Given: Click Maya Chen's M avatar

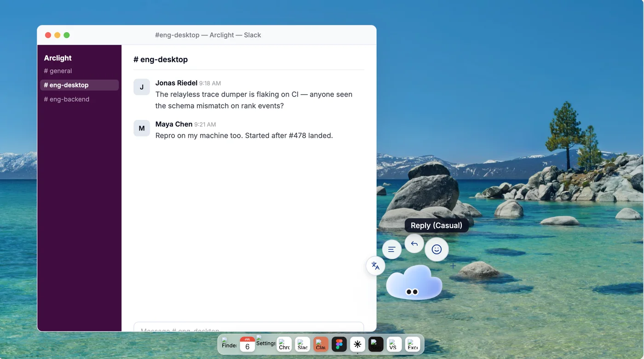Looking at the screenshot, I should point(142,128).
